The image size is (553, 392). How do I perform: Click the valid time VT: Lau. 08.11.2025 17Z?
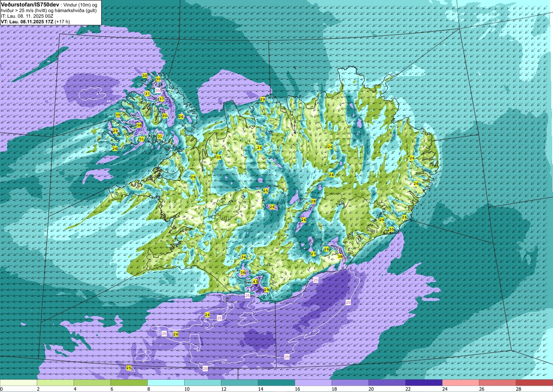[27, 21]
